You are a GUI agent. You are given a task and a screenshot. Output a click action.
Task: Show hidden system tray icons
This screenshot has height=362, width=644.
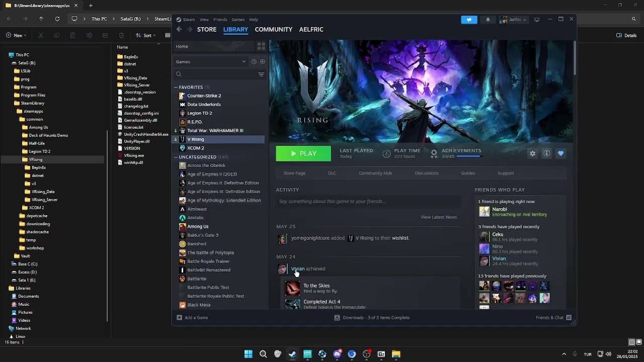[564, 354]
